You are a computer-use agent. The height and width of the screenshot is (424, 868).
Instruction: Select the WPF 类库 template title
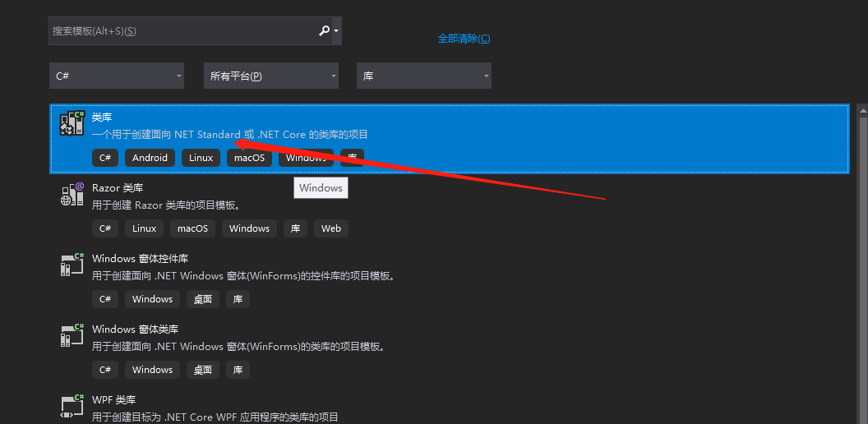click(x=114, y=399)
